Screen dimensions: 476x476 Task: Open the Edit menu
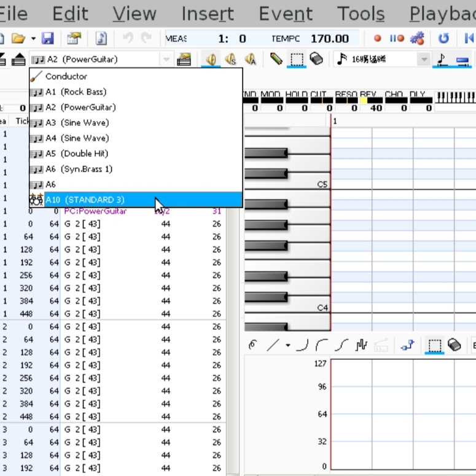tap(70, 14)
